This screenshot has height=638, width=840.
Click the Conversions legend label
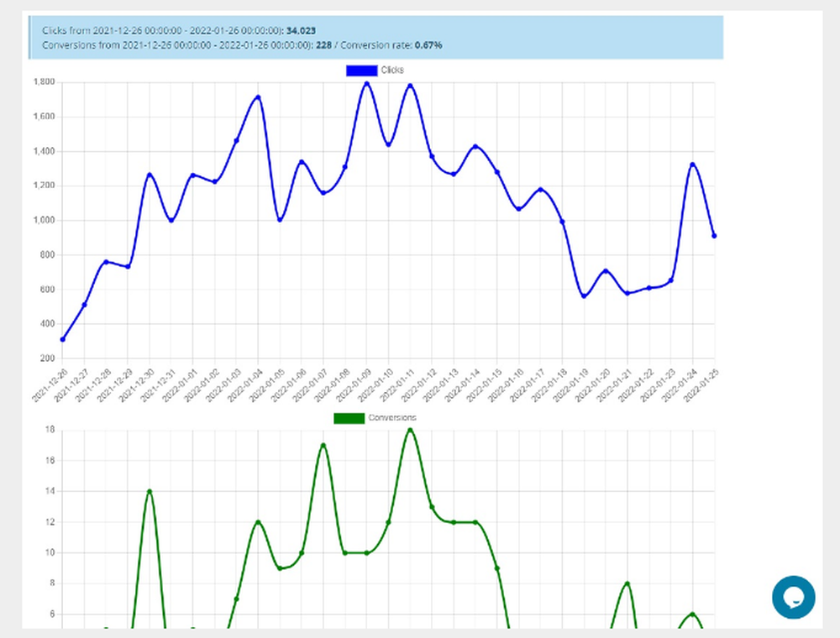tap(392, 417)
